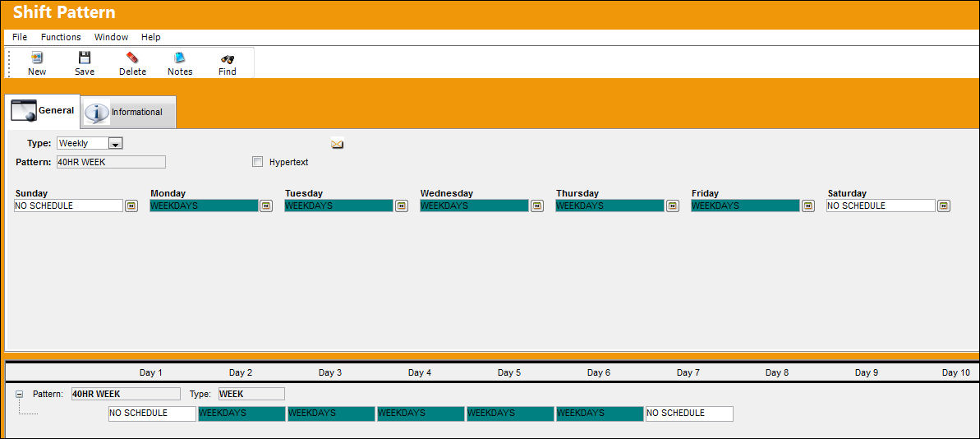Screen dimensions: 980x439
Task: Open the Sunday schedule lookup button
Action: (x=131, y=206)
